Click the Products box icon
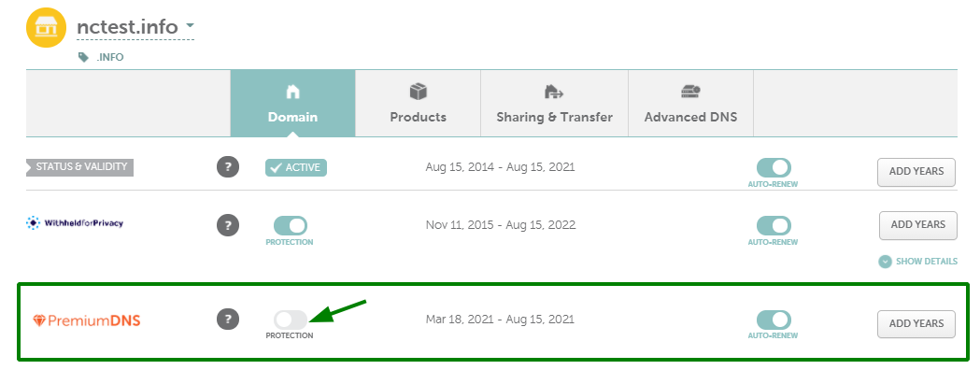 (419, 92)
